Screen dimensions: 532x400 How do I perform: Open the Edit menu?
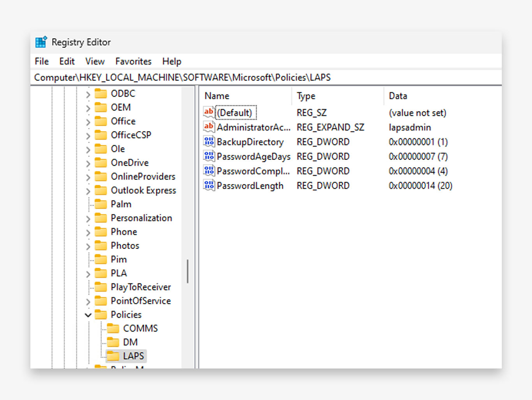pos(67,61)
